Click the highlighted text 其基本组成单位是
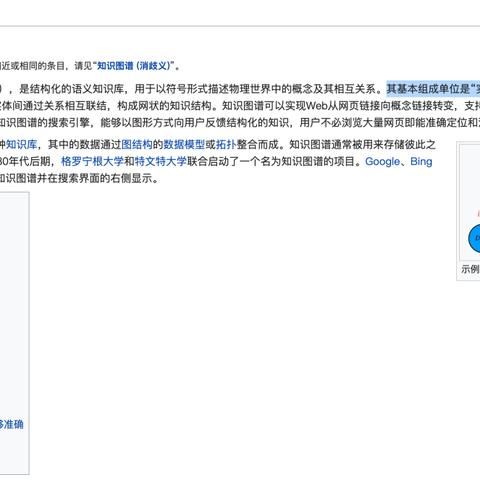This screenshot has width=480, height=480. [x=428, y=89]
